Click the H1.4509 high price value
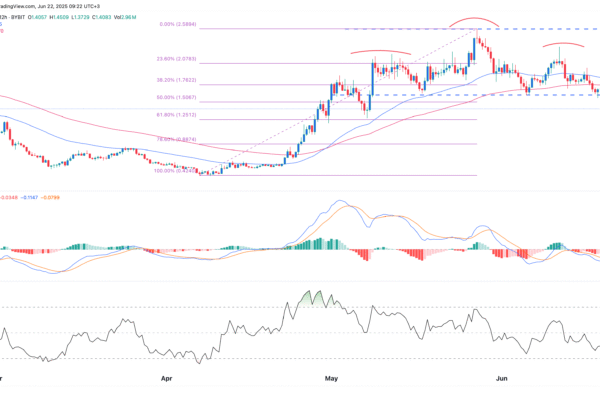600x400 pixels. (x=62, y=16)
